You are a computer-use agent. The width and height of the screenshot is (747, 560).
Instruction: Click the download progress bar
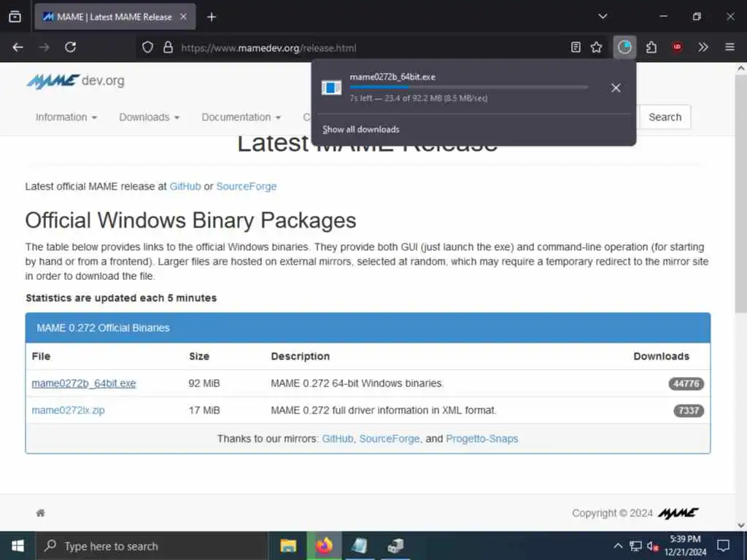click(469, 87)
